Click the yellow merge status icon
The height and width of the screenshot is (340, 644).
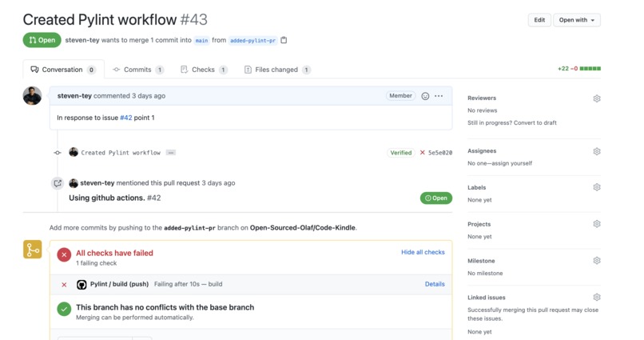coord(33,250)
